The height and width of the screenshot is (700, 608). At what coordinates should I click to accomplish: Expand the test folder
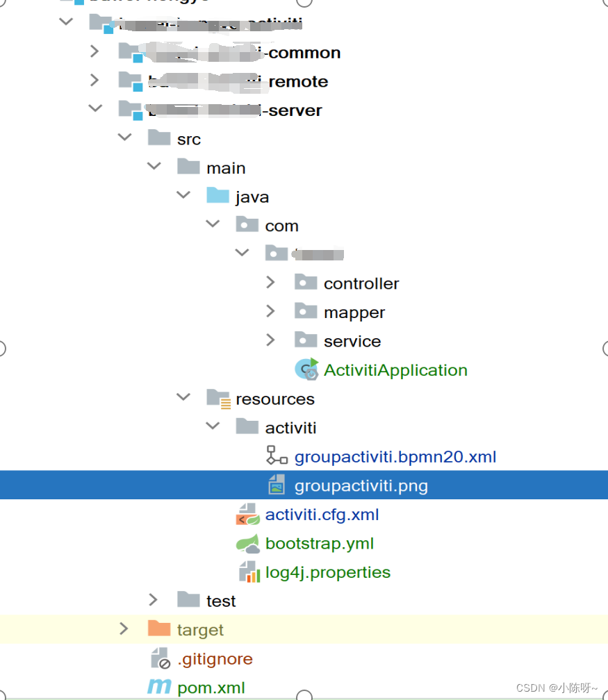pos(153,600)
